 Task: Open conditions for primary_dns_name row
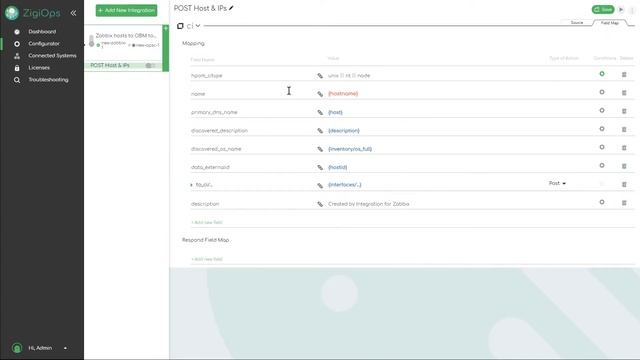pos(602,111)
